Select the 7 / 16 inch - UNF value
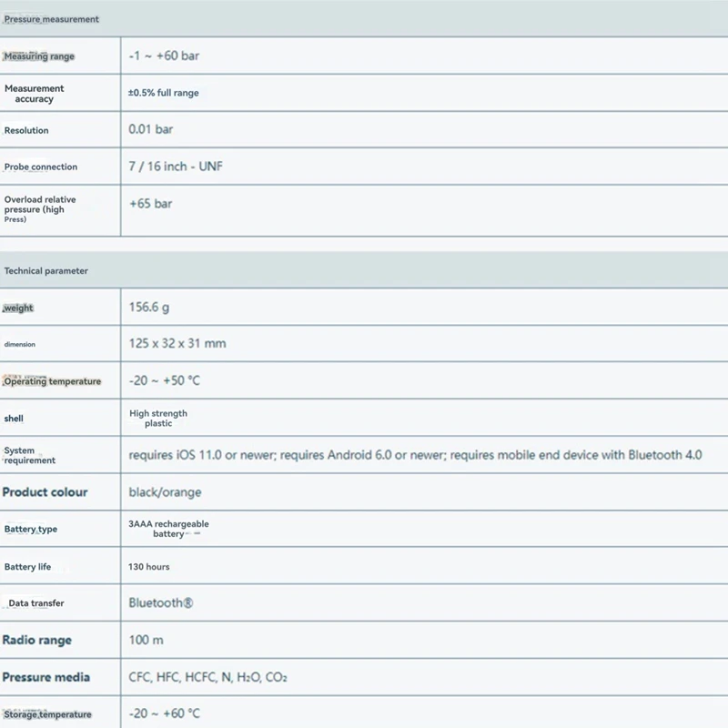728x728 pixels. click(176, 167)
